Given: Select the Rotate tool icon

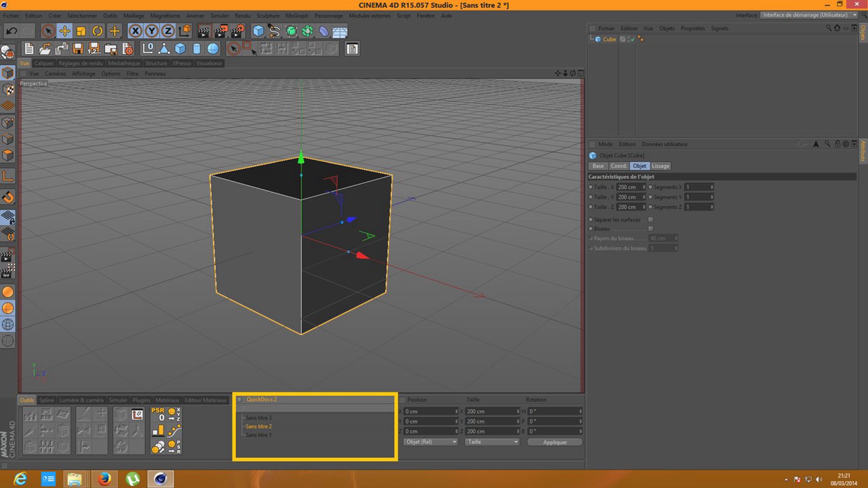Looking at the screenshot, I should pyautogui.click(x=97, y=31).
